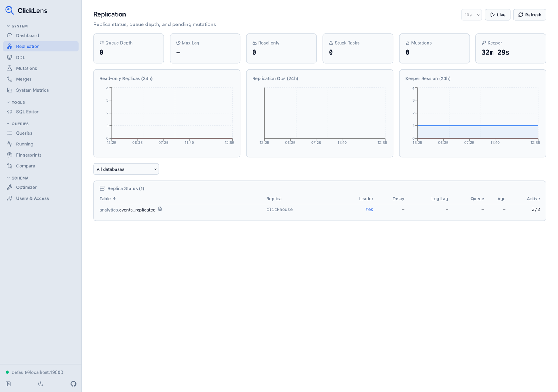Click the Replication Ops (24h) chart
This screenshot has height=392, width=558.
point(320,114)
